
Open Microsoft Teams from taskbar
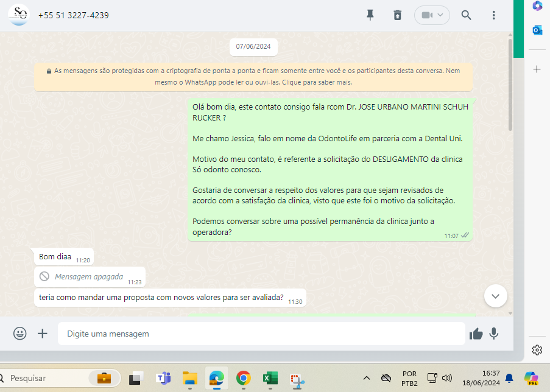[x=163, y=379]
